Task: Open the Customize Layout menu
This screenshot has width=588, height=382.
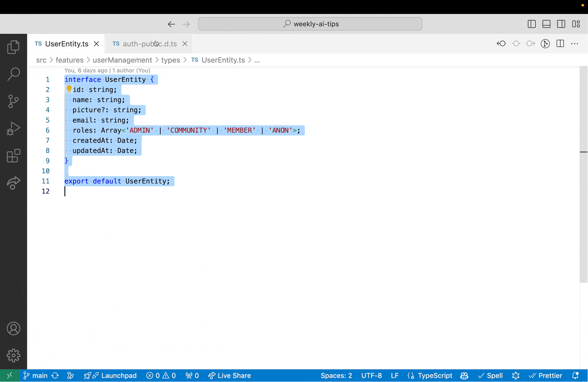Action: [576, 24]
